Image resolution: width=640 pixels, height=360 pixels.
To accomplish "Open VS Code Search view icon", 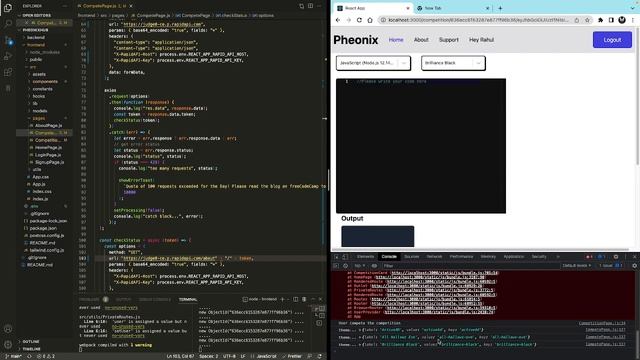I will [8, 24].
